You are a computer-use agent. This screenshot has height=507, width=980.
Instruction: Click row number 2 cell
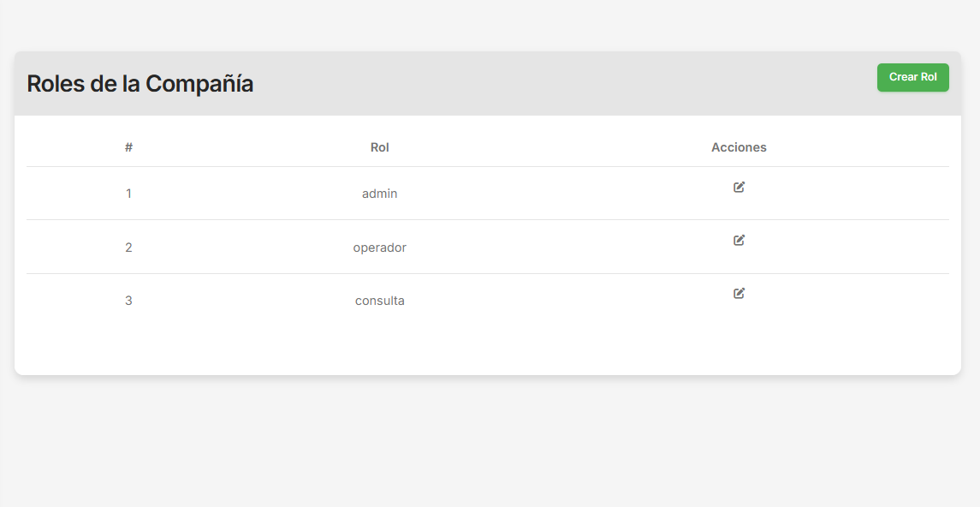point(128,248)
